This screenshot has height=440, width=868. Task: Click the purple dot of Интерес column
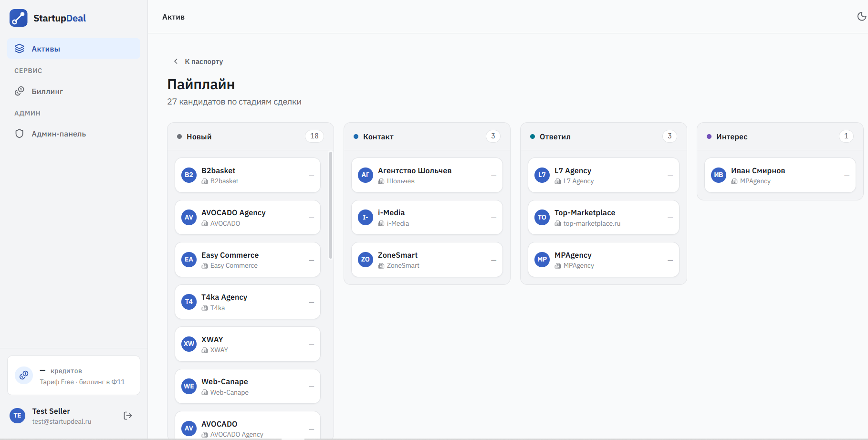(709, 136)
